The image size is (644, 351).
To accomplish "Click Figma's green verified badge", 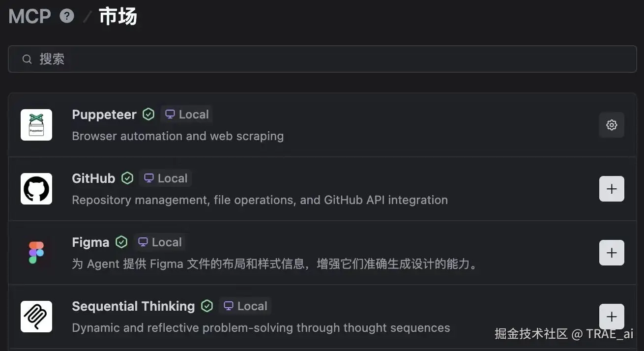I will point(121,242).
